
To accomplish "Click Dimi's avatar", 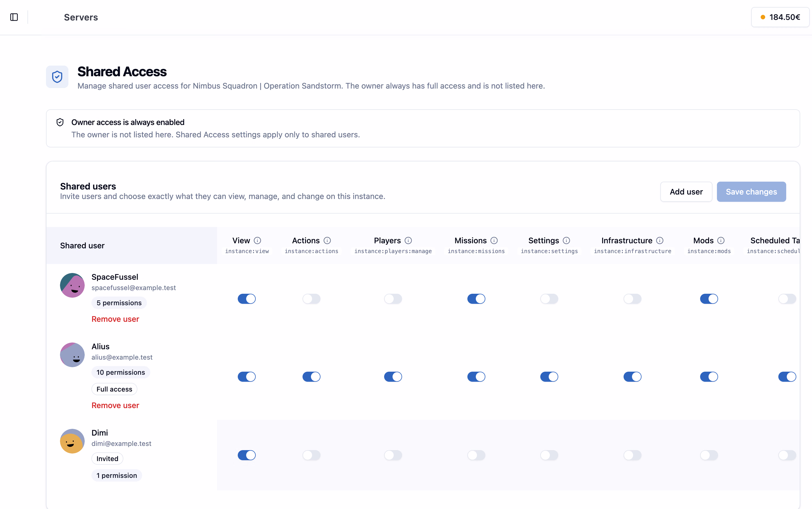I will tap(72, 441).
